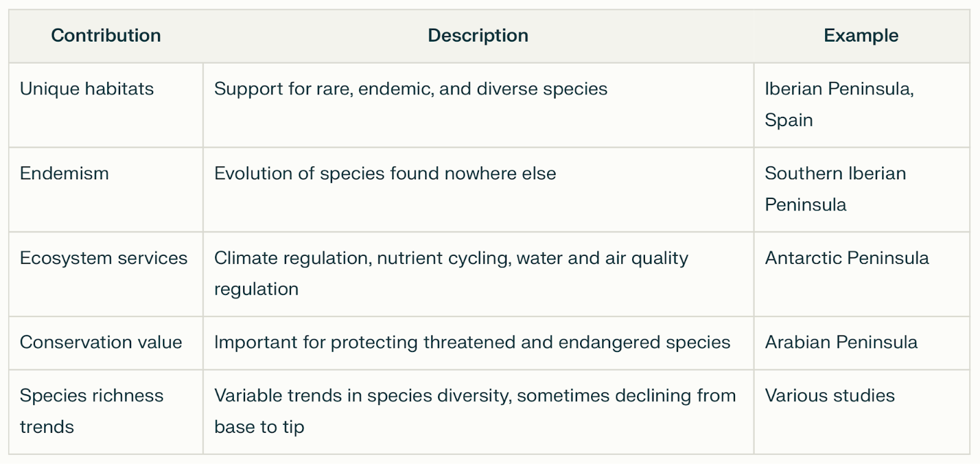This screenshot has height=464, width=980.
Task: Select the Arabian Peninsula example
Action: [x=842, y=342]
